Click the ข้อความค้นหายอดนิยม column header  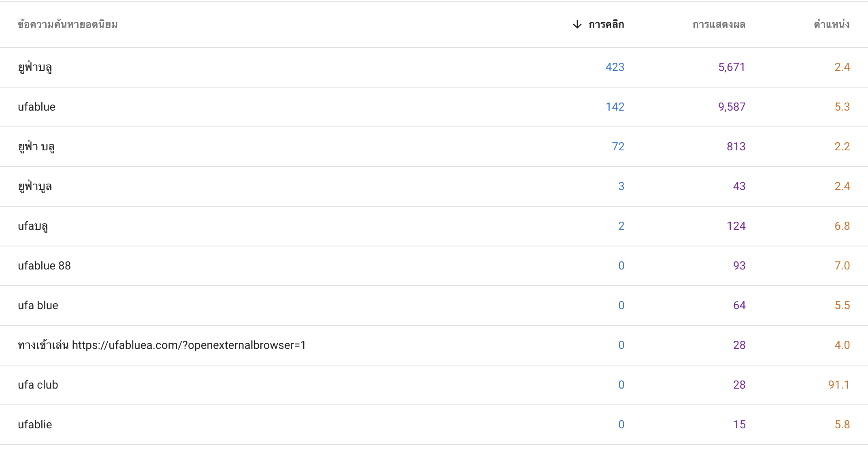tap(68, 25)
